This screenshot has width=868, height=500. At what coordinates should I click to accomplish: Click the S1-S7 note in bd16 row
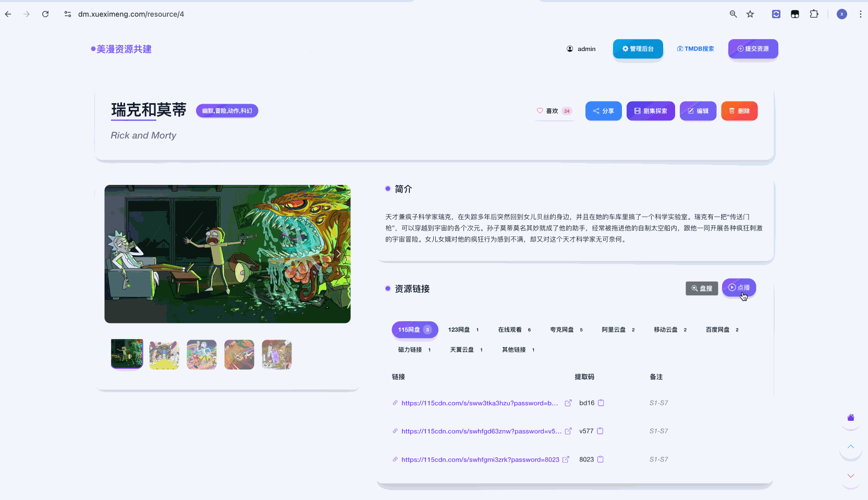click(x=658, y=403)
